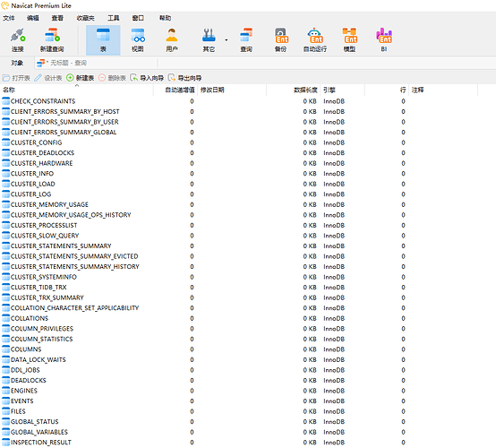Screen dimensions: 496x448
Task: Click the Backup (备份) toolbar icon
Action: point(281,40)
